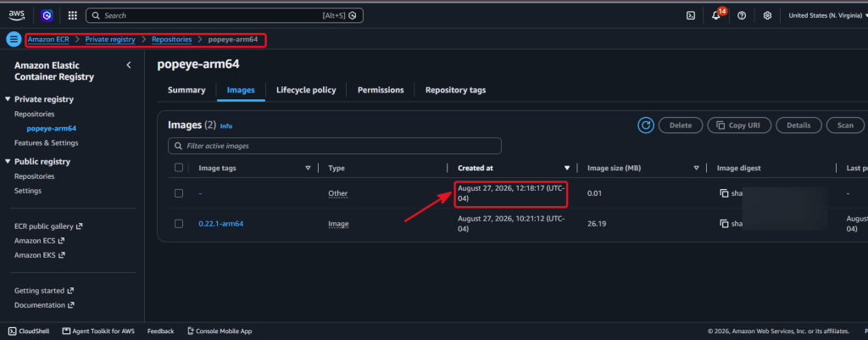Open the Info link next to Images

[225, 126]
